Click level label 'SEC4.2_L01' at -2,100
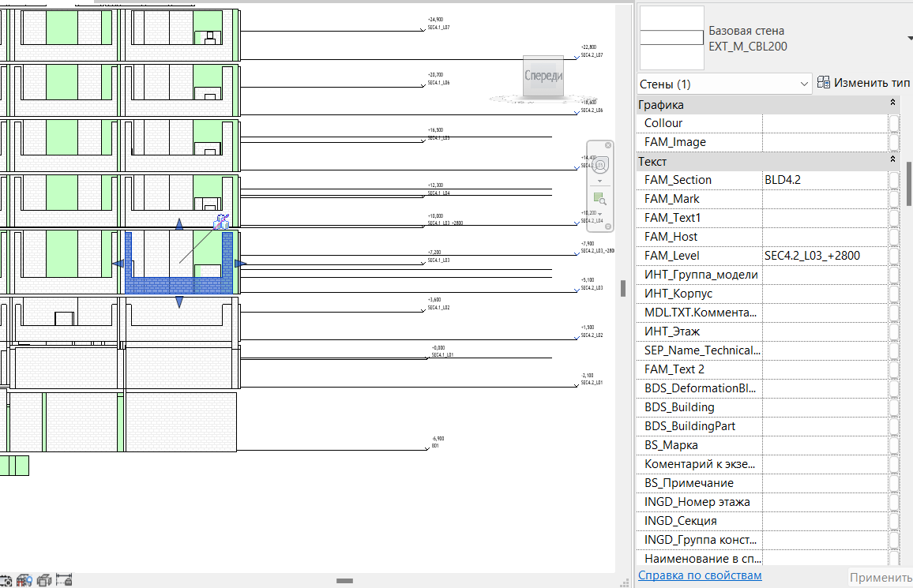This screenshot has height=588, width=913. (592, 383)
